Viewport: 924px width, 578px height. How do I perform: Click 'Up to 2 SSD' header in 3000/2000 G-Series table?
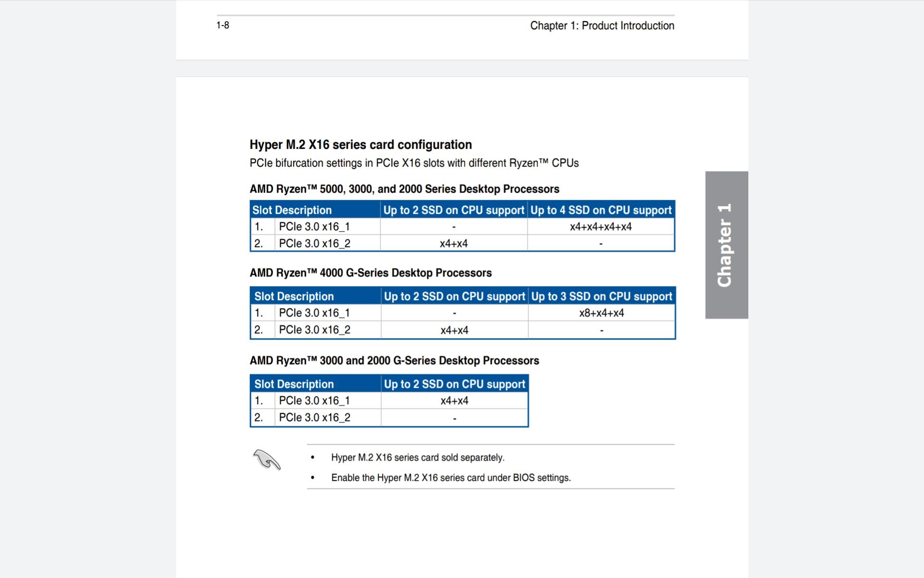(x=454, y=384)
